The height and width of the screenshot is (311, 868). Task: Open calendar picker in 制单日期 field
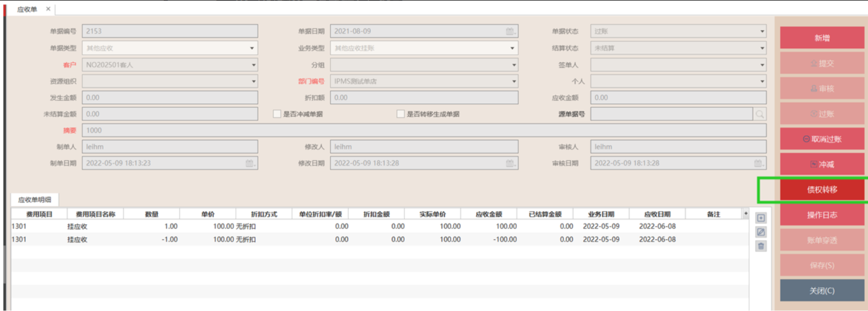tap(250, 163)
